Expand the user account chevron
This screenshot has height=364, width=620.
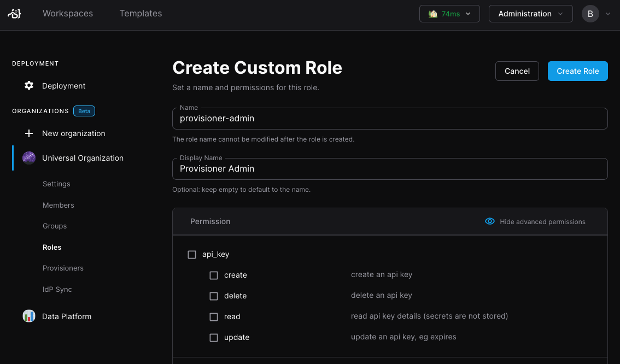(x=608, y=14)
